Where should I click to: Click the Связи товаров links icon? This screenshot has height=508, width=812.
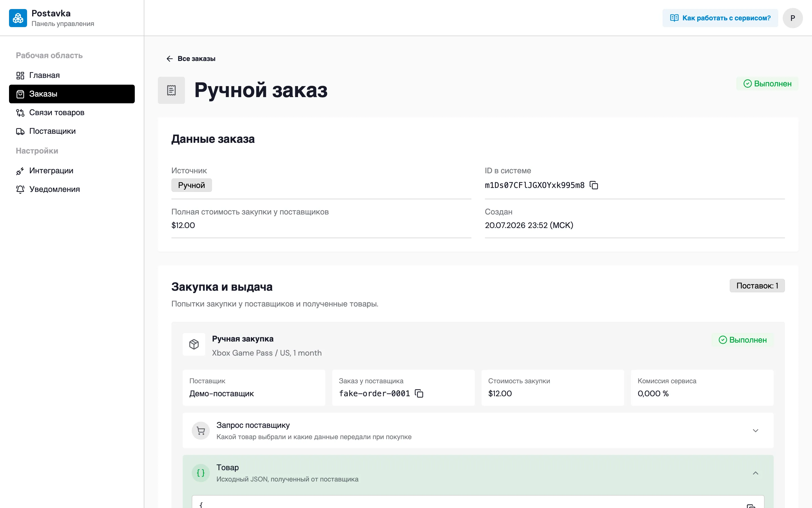tap(20, 113)
